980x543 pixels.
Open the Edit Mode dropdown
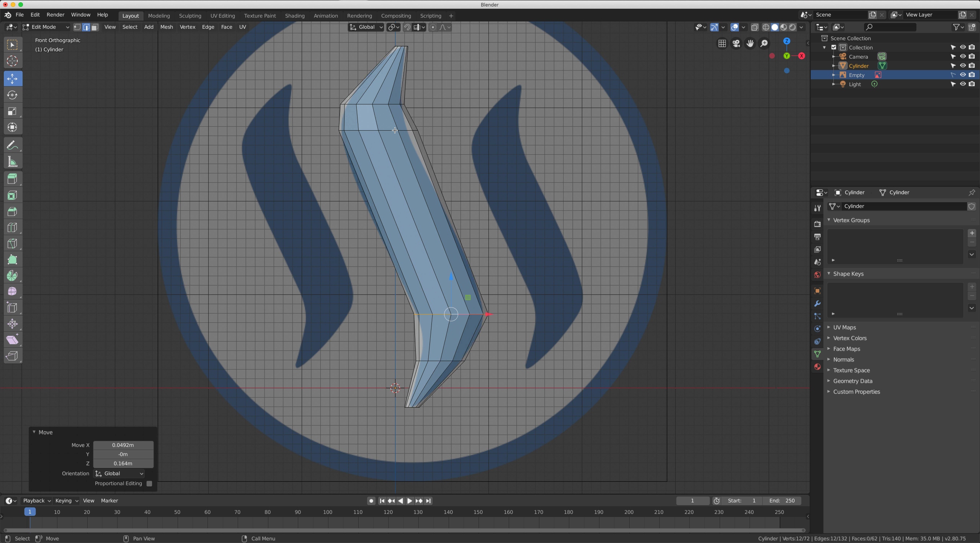click(46, 27)
